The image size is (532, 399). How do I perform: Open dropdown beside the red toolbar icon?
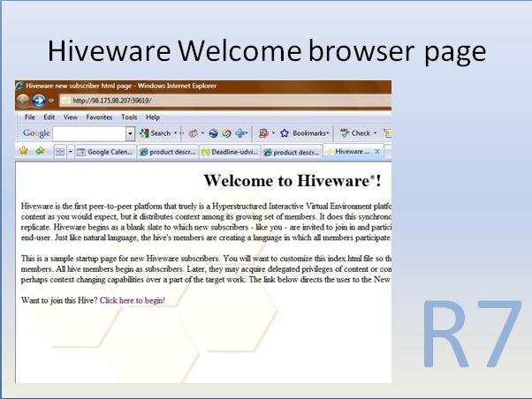coord(273,133)
